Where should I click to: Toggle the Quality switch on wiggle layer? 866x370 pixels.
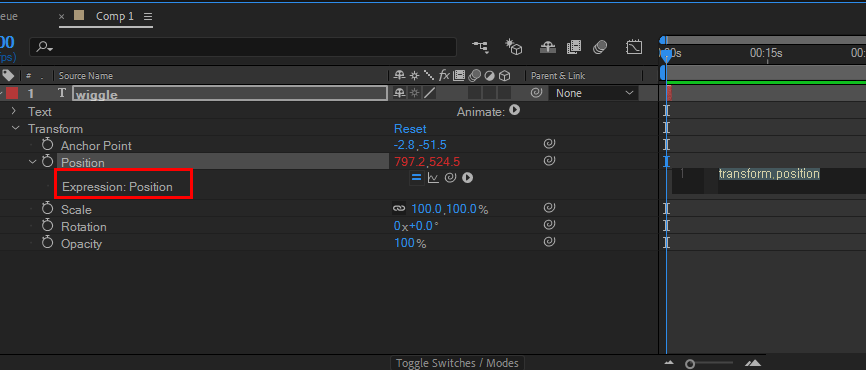429,93
